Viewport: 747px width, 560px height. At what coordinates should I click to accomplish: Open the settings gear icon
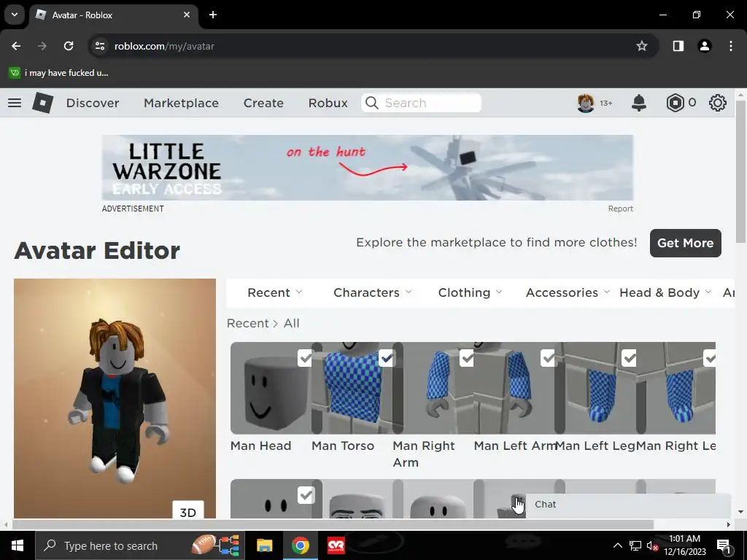click(x=718, y=103)
